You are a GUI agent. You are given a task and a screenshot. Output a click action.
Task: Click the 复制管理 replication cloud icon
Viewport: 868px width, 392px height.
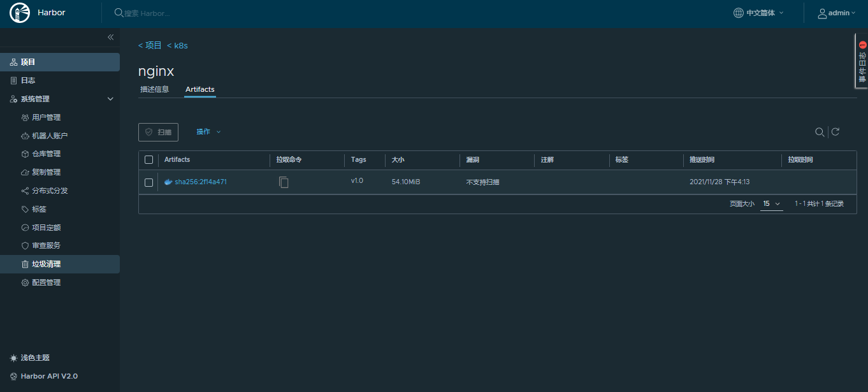coord(25,172)
